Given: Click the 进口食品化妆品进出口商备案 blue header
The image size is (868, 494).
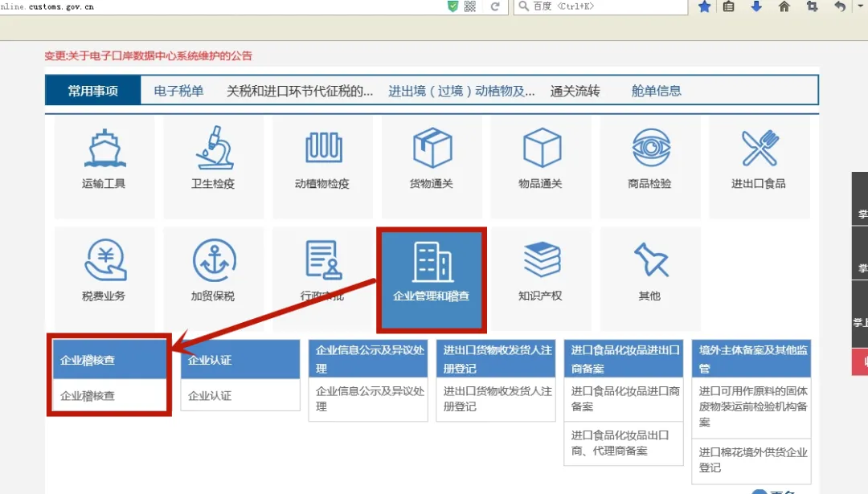Looking at the screenshot, I should 624,359.
